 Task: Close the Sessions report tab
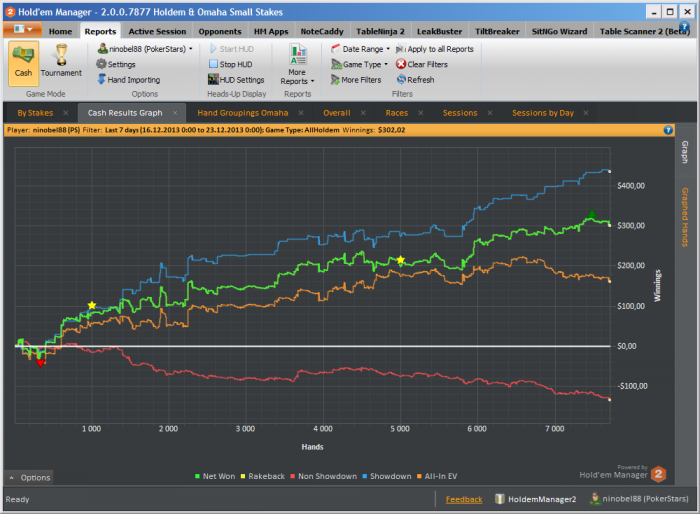point(490,113)
